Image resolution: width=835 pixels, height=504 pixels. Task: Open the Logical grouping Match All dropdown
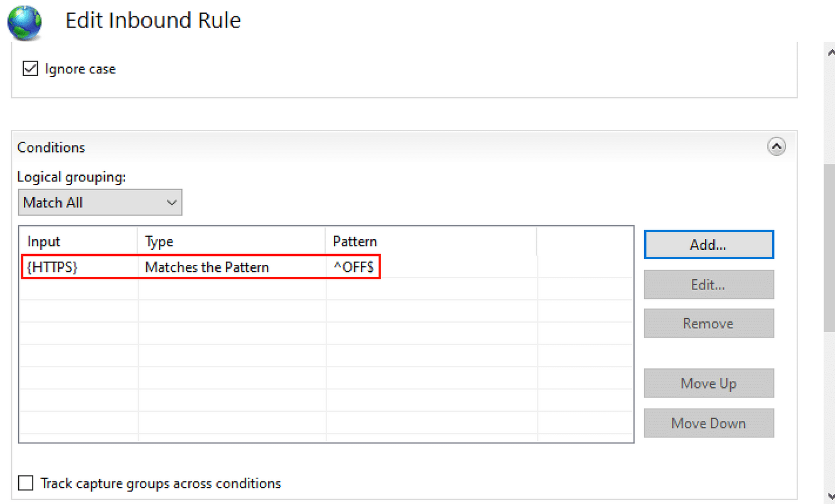[100, 203]
